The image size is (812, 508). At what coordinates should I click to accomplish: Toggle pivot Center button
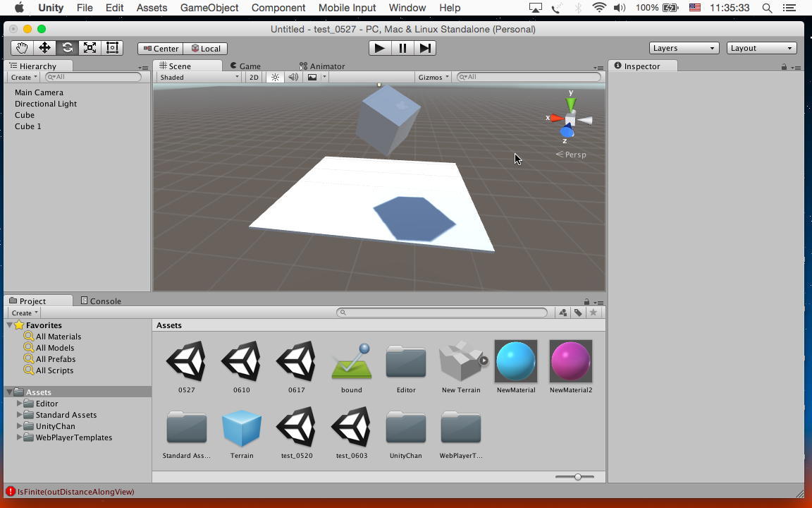tap(161, 48)
